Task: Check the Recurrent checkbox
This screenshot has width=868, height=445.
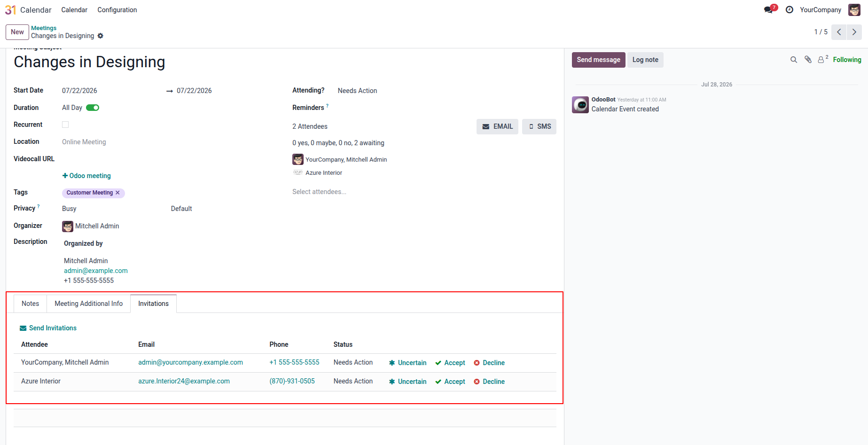Action: [65, 125]
